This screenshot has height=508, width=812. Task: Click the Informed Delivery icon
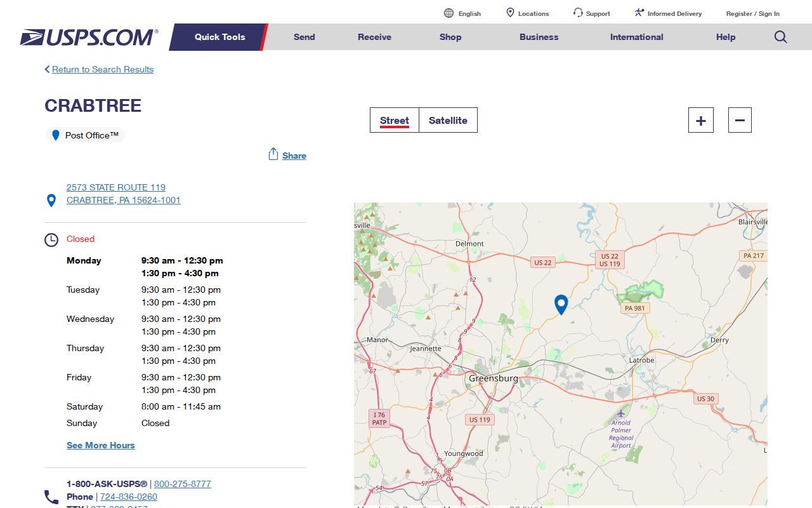639,13
